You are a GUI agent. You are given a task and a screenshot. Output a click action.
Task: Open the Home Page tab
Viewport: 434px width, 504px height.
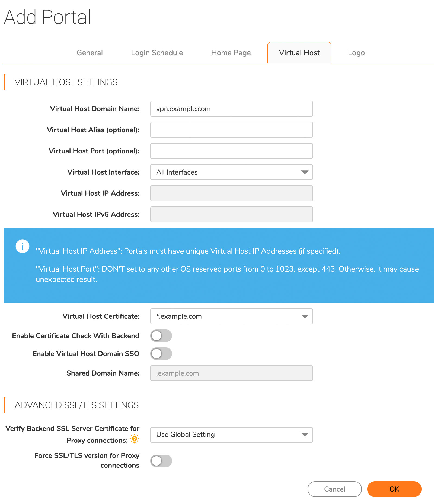click(231, 53)
